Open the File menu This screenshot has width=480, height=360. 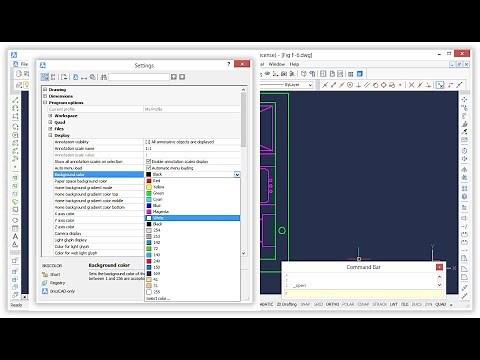[x=24, y=64]
